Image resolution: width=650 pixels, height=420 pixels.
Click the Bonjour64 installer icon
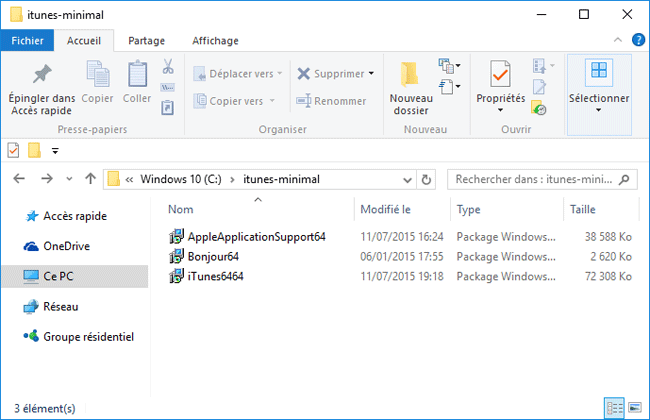point(176,256)
